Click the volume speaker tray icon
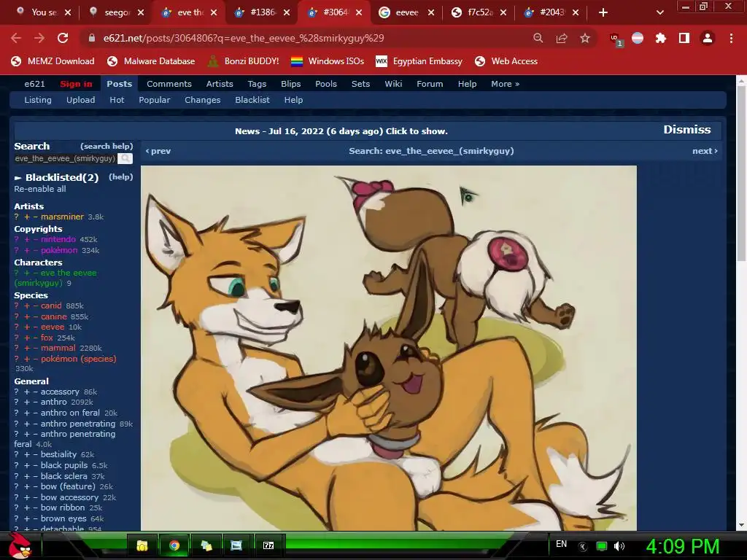The image size is (747, 560). 619,546
